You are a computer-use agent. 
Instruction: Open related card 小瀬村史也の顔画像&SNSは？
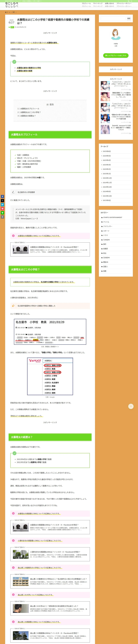[x=50, y=554]
